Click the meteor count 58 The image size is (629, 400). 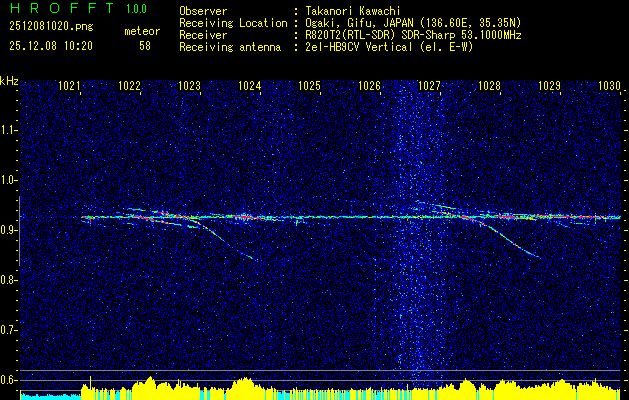pyautogui.click(x=145, y=46)
